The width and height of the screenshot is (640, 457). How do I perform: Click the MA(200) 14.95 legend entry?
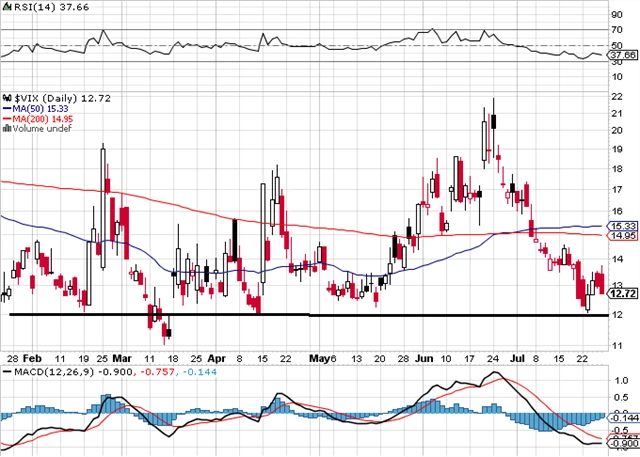point(38,119)
